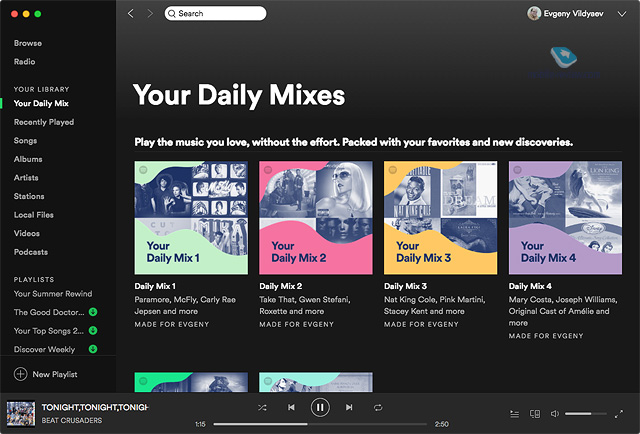Open The Good Doctor playlist
Screen dimensions: 640x434
pyautogui.click(x=49, y=312)
